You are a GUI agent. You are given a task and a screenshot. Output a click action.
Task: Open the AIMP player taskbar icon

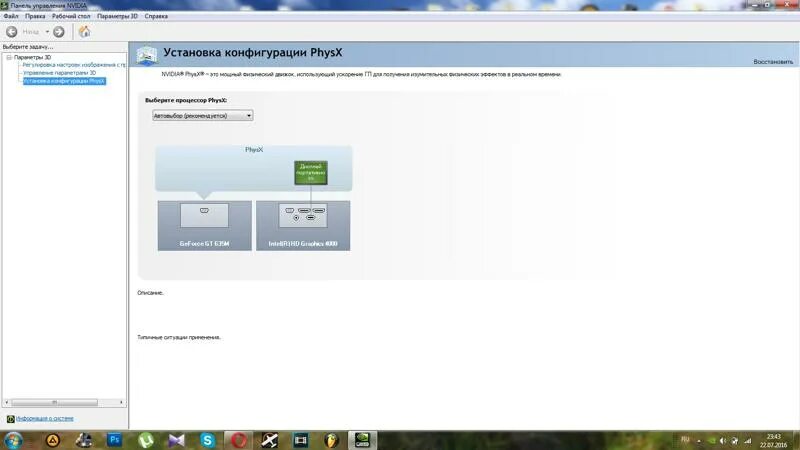(53, 440)
